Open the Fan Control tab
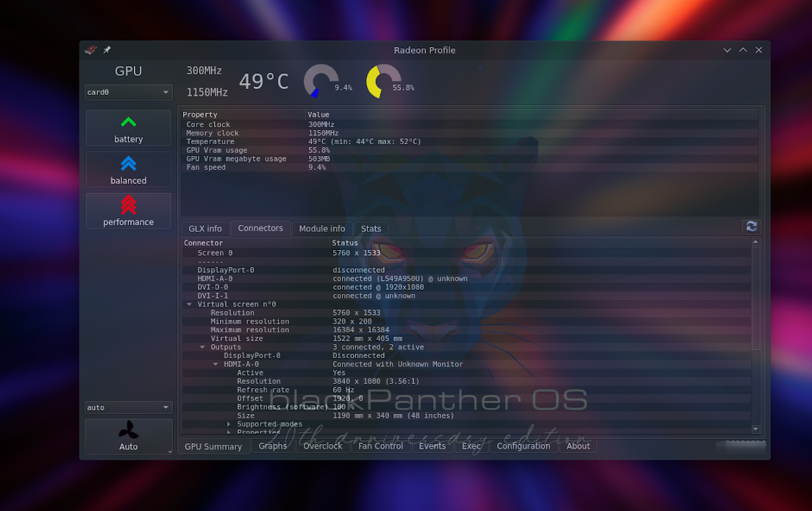 point(381,446)
